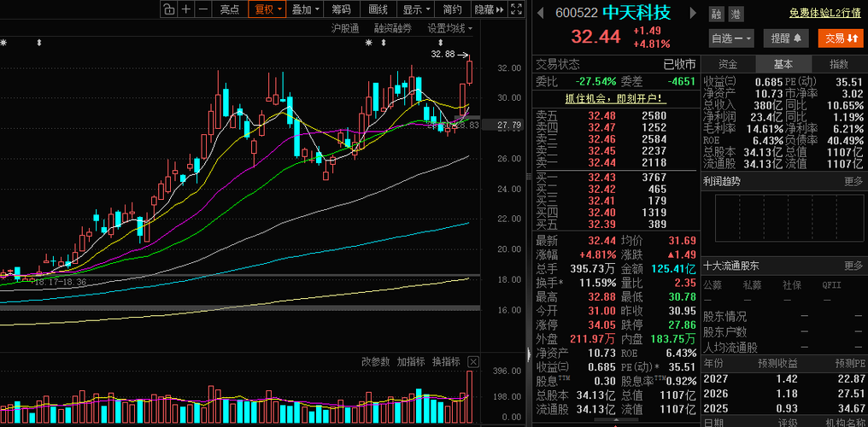Click the 32.88 high price annotation

point(443,54)
